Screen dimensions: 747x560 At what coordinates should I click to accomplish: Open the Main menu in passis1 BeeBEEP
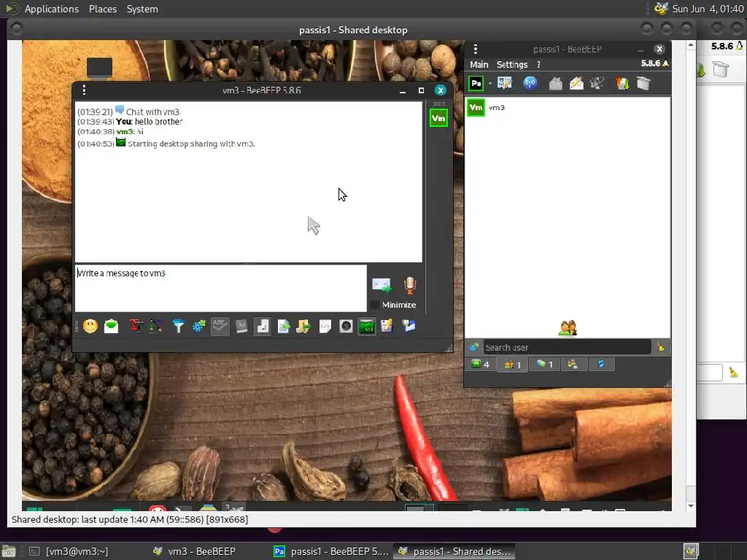click(479, 64)
